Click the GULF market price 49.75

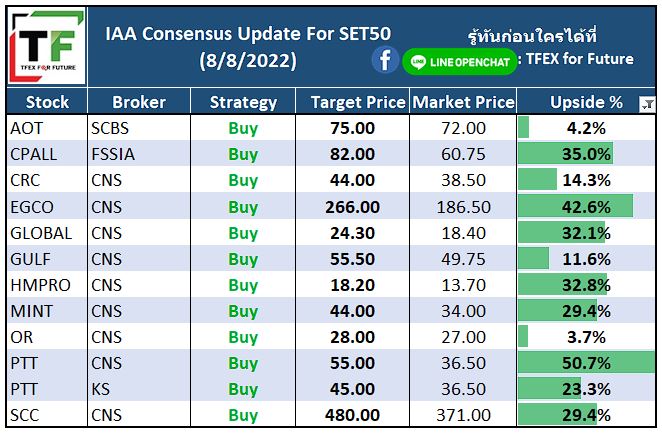(x=463, y=259)
